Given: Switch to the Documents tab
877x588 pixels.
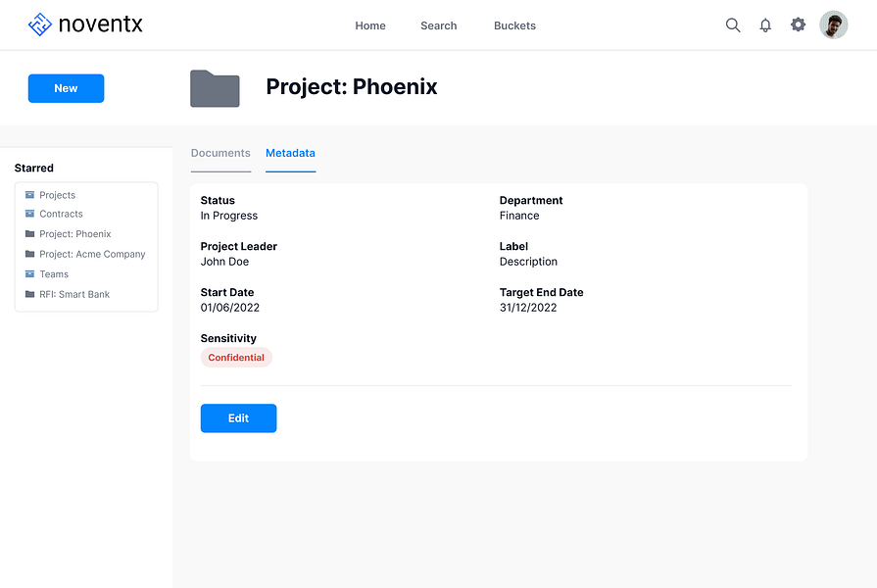Looking at the screenshot, I should click(x=220, y=153).
